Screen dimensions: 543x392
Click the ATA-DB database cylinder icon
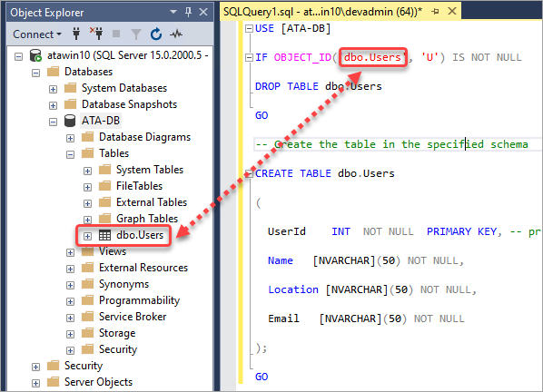point(70,121)
